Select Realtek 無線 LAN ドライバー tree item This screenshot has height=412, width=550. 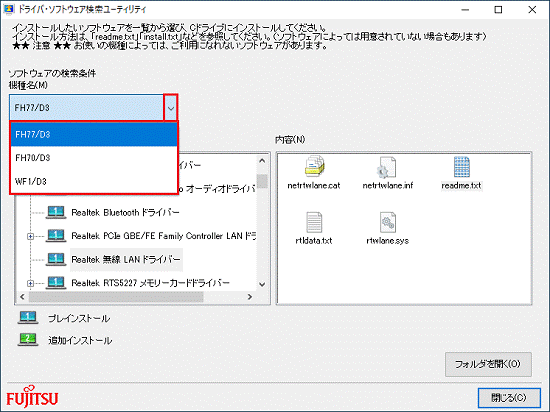pyautogui.click(x=126, y=259)
